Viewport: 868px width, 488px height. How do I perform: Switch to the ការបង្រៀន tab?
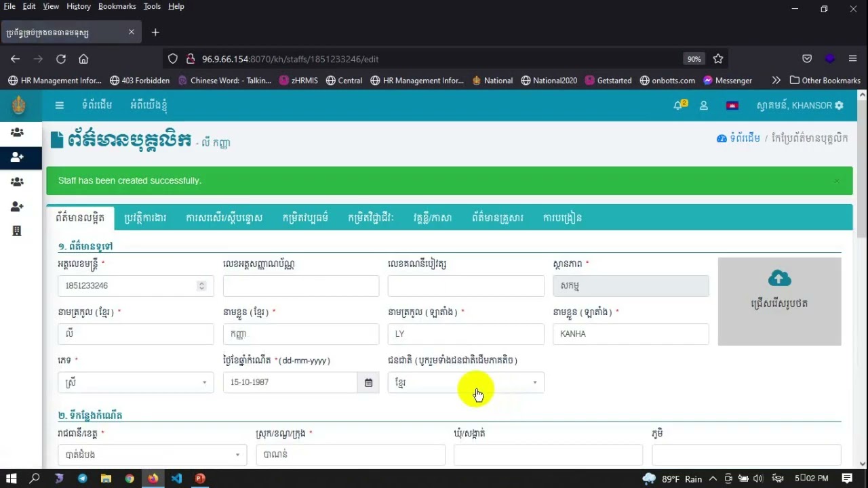click(562, 218)
